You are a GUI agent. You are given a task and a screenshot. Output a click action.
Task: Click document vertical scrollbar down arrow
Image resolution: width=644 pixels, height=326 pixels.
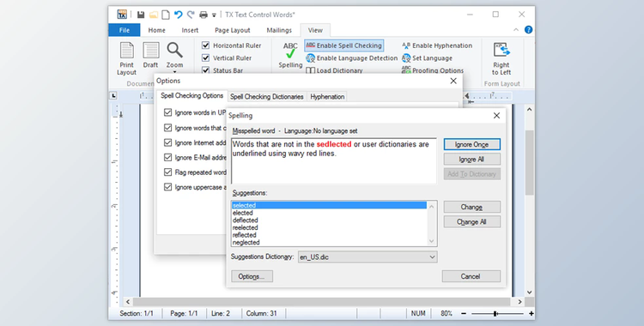530,293
